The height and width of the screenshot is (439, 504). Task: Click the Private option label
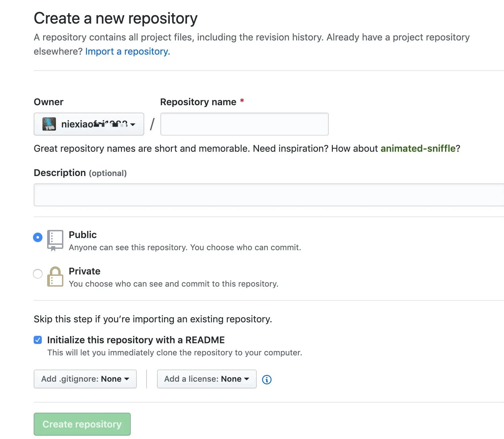click(x=85, y=271)
